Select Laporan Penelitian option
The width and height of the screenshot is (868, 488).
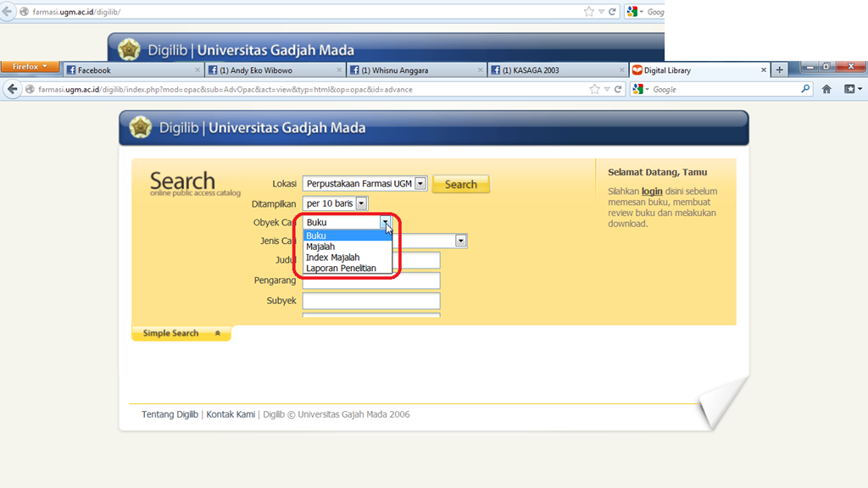pos(347,269)
